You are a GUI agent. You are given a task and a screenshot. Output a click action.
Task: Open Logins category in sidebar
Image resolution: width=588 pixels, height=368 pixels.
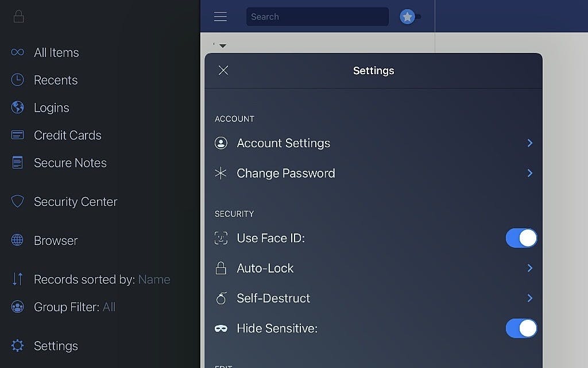pos(51,108)
